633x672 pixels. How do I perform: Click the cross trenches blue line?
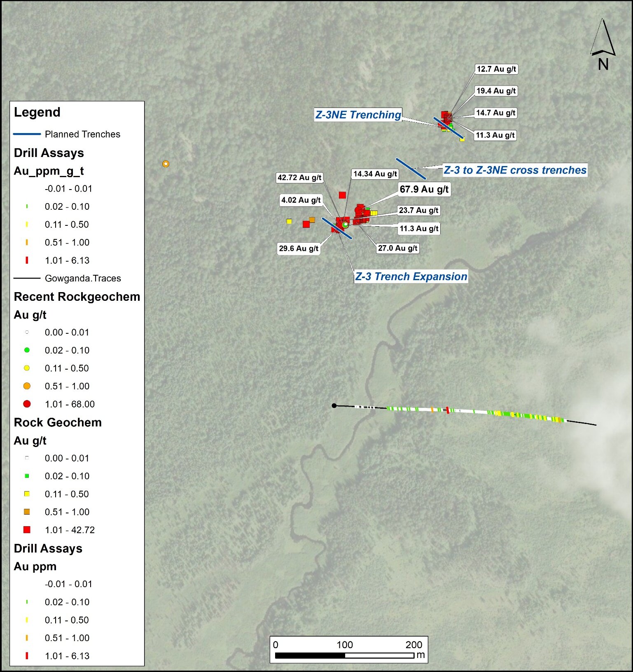click(x=411, y=169)
